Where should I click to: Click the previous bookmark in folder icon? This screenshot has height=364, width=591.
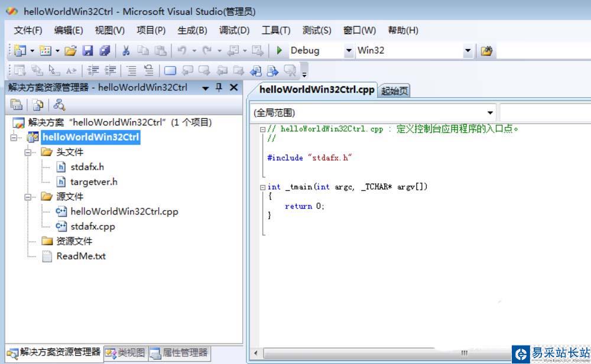222,70
